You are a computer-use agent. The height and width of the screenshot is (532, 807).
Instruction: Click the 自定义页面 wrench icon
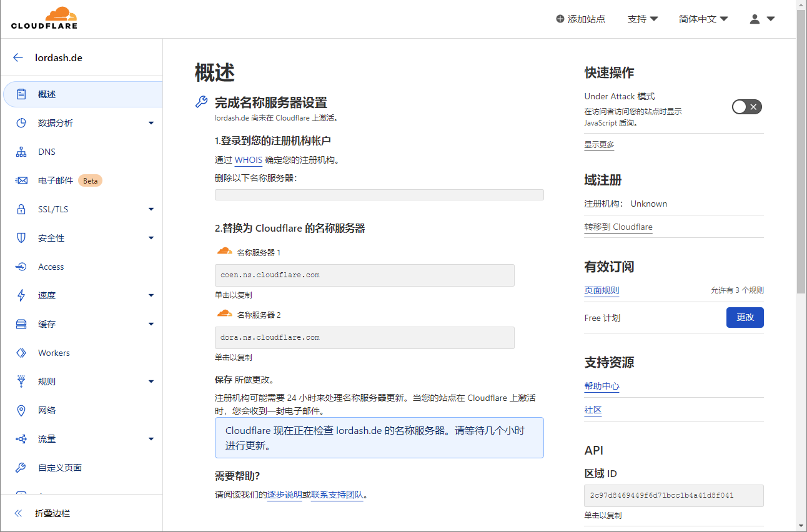pyautogui.click(x=21, y=468)
